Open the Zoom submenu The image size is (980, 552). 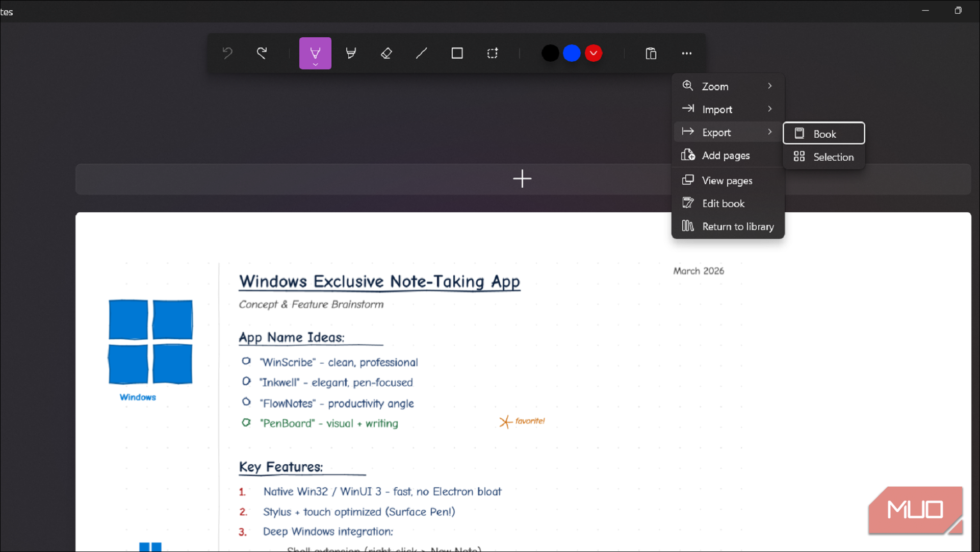[x=728, y=86]
